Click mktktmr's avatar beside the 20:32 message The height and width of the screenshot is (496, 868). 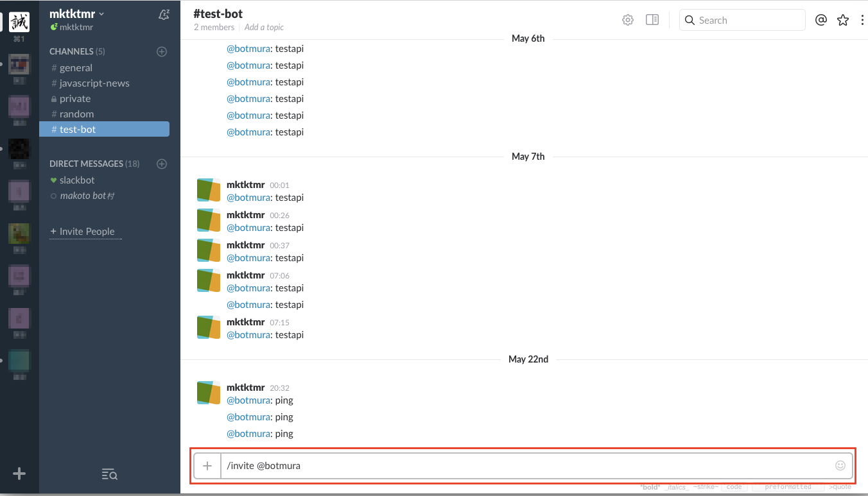click(x=209, y=393)
